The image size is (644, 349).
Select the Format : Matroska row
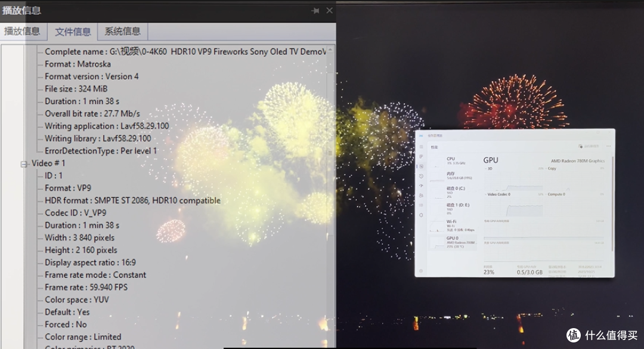point(78,64)
